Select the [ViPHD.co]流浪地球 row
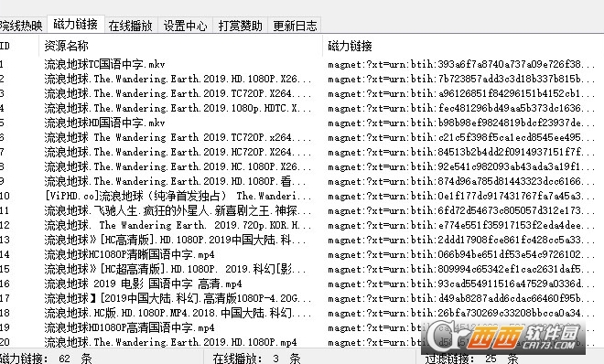604x364 pixels. [178, 196]
